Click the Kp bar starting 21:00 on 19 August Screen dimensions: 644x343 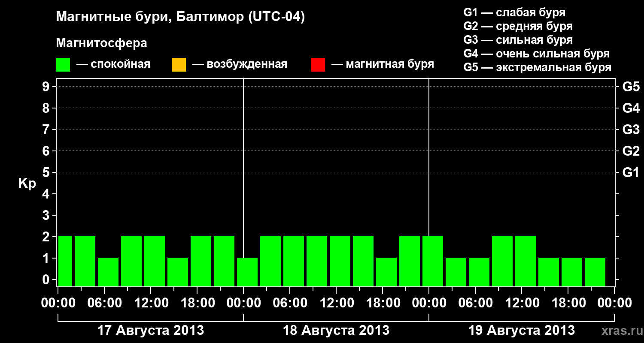[595, 272]
